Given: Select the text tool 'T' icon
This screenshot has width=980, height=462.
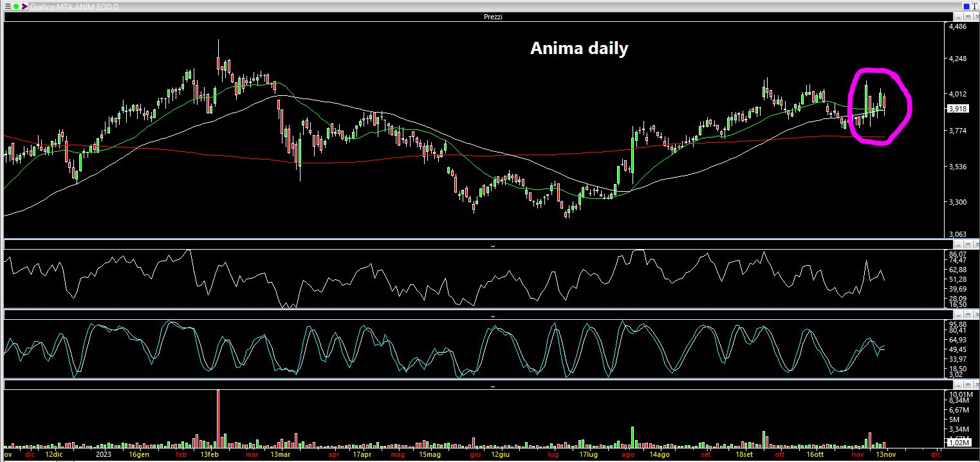Looking at the screenshot, I should [975, 6].
